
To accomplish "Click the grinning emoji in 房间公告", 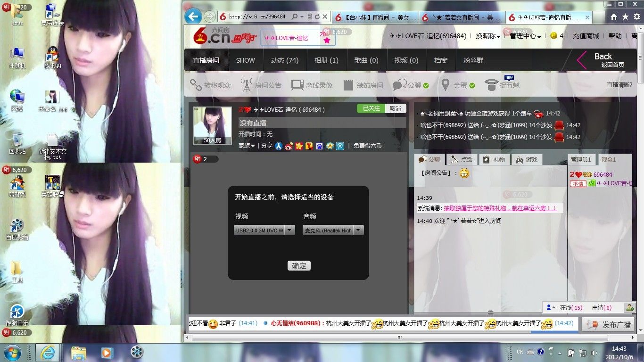I will point(464,173).
